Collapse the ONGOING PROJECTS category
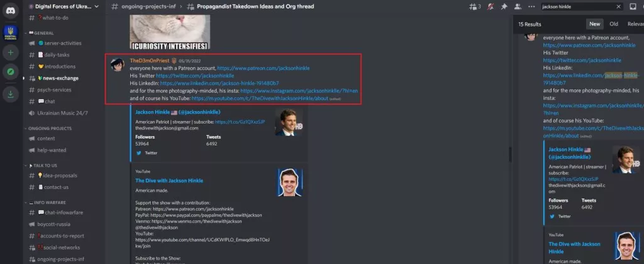Viewport: 644px width, 264px height. pos(48,129)
